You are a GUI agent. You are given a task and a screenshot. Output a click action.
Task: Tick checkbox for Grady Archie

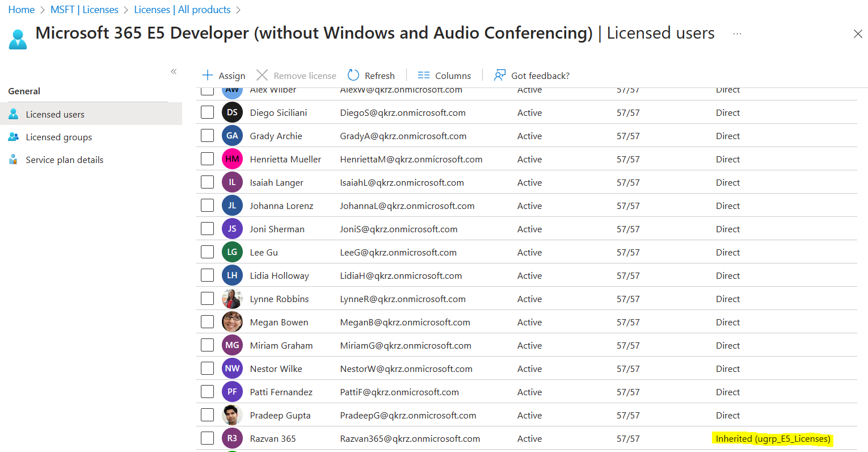207,135
